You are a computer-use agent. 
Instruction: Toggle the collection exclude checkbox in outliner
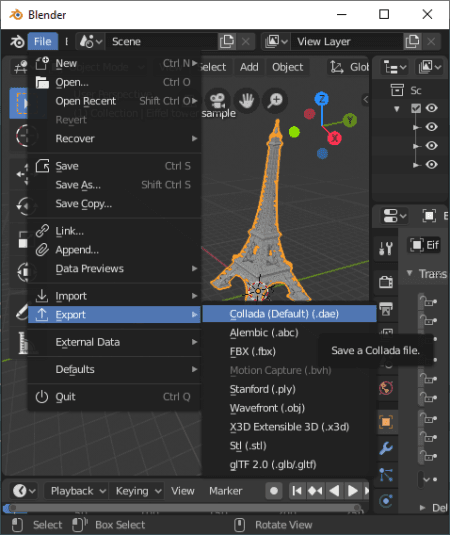[x=416, y=109]
